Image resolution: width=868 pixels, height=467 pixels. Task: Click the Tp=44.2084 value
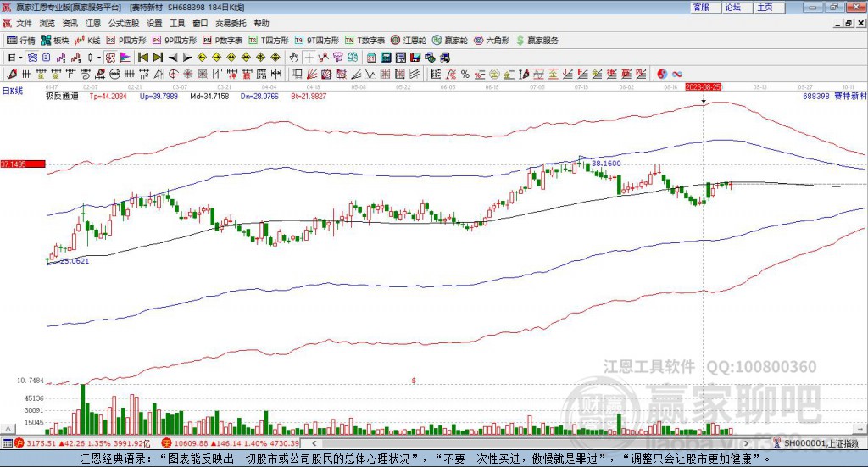click(108, 96)
